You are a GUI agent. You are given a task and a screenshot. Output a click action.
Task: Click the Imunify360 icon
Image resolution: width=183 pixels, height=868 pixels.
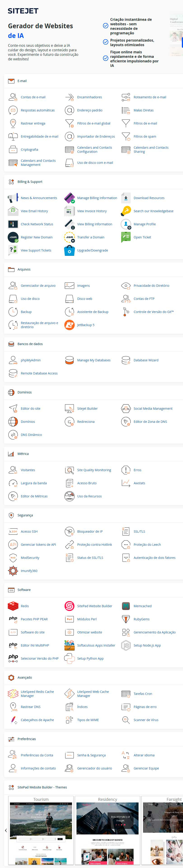tap(13, 571)
